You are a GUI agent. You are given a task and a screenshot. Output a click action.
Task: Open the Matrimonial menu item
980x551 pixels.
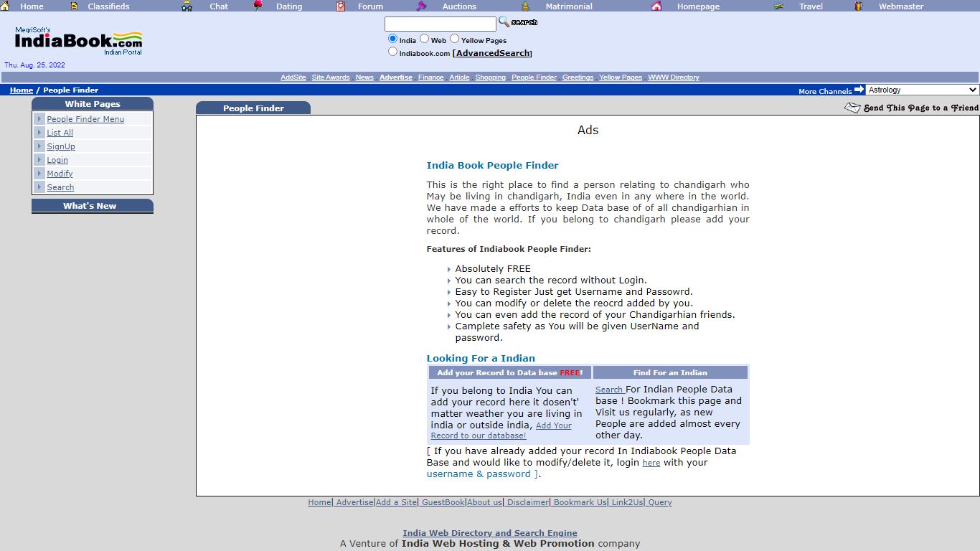569,6
